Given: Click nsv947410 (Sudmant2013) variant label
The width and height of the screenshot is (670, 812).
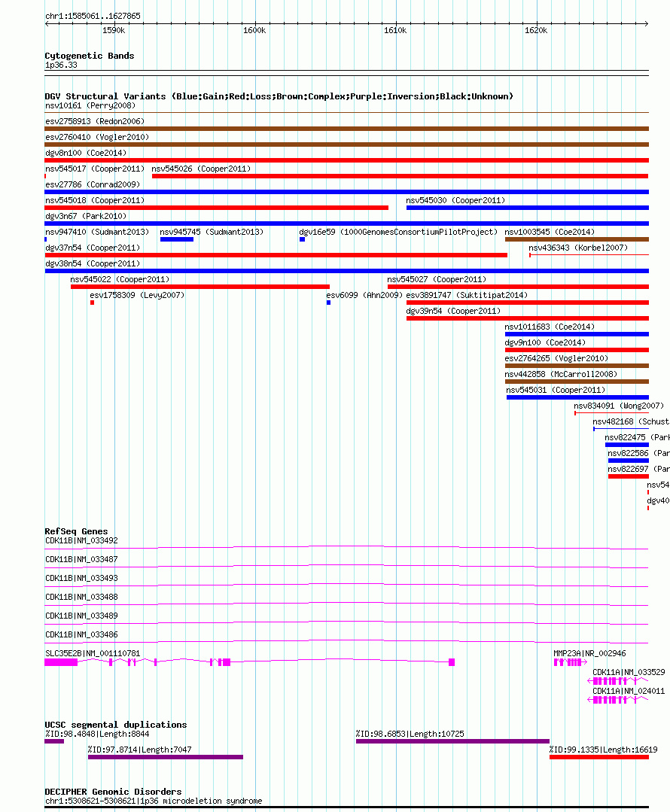Looking at the screenshot, I should [97, 232].
